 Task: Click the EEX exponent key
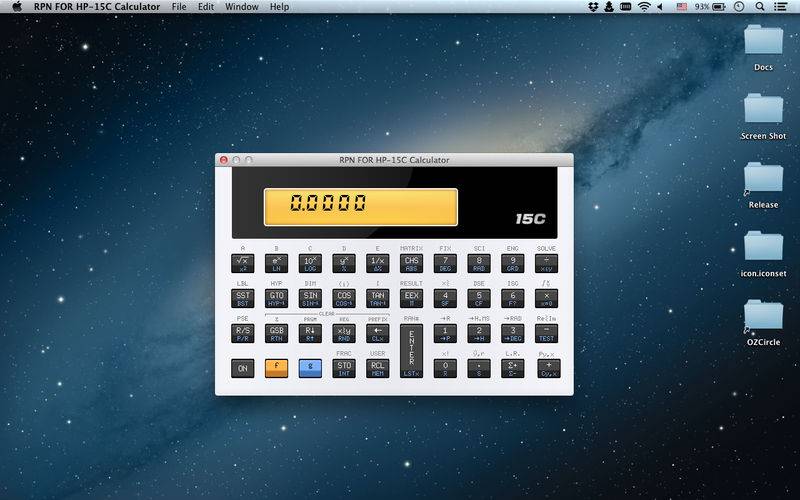pyautogui.click(x=411, y=298)
